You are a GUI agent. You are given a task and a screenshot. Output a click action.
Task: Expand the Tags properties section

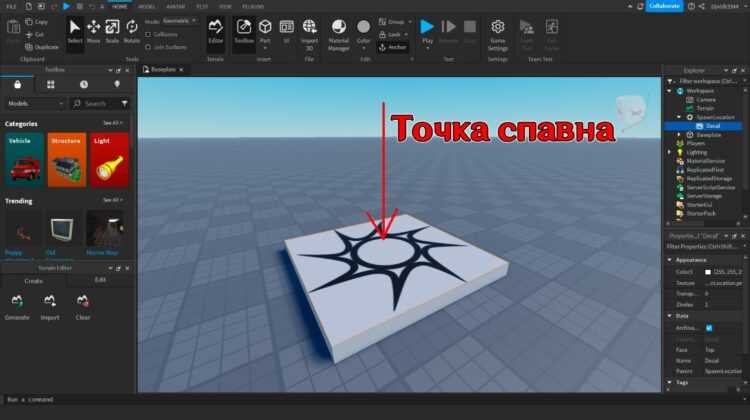(x=670, y=383)
